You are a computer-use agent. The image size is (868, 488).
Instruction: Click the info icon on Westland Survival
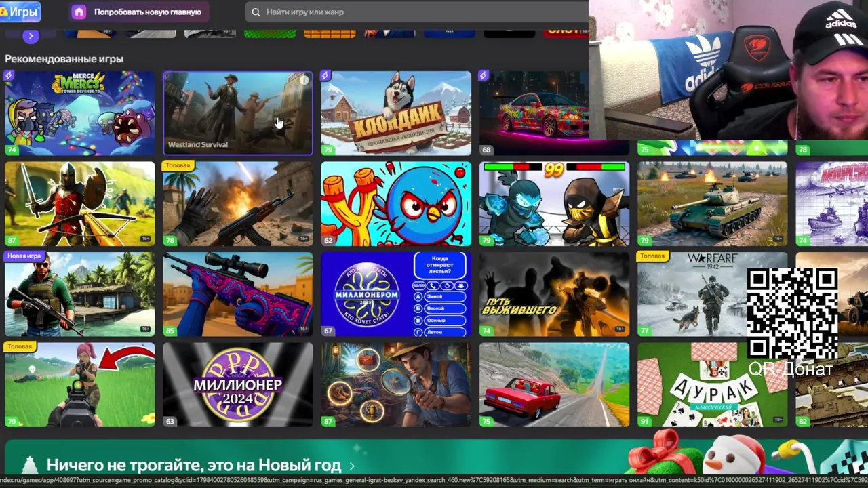coord(304,81)
